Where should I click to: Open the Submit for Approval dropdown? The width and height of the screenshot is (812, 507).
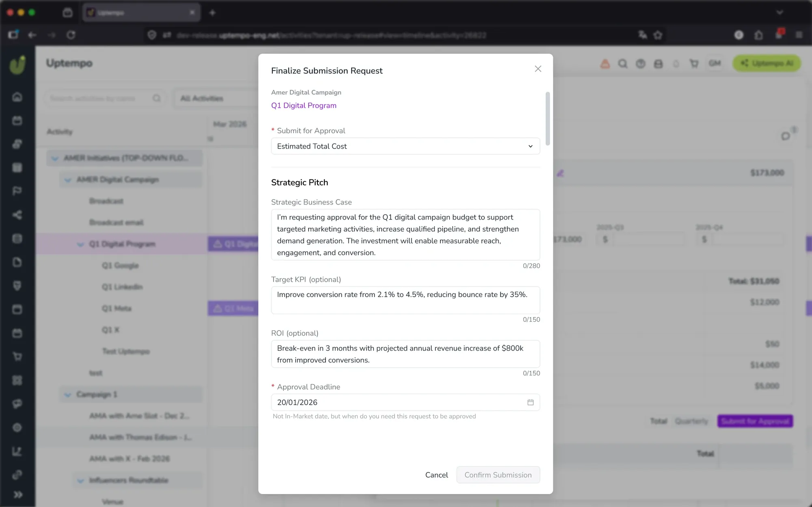tap(405, 146)
